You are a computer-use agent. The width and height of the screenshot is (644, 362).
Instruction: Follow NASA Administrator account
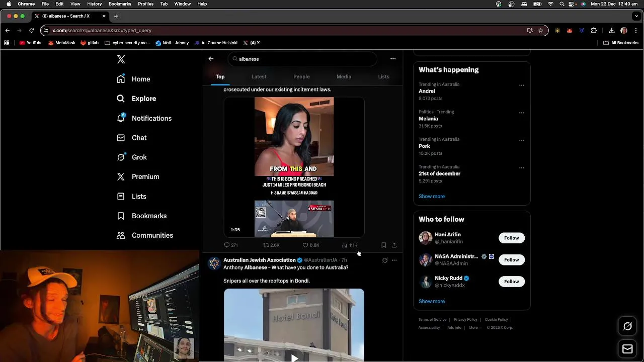coord(512,260)
